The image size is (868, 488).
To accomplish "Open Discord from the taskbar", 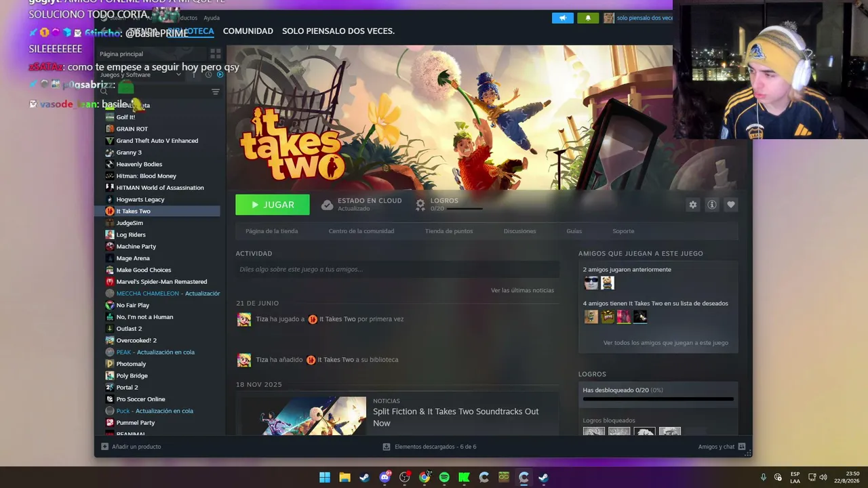I will tap(384, 477).
